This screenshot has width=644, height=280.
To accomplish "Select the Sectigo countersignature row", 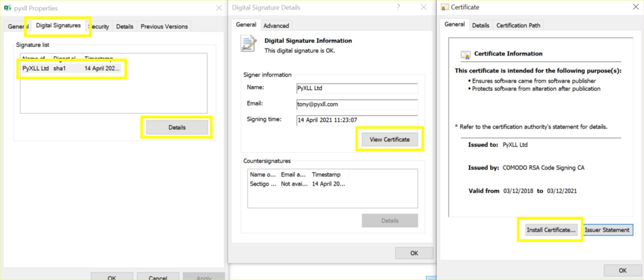I will point(297,184).
